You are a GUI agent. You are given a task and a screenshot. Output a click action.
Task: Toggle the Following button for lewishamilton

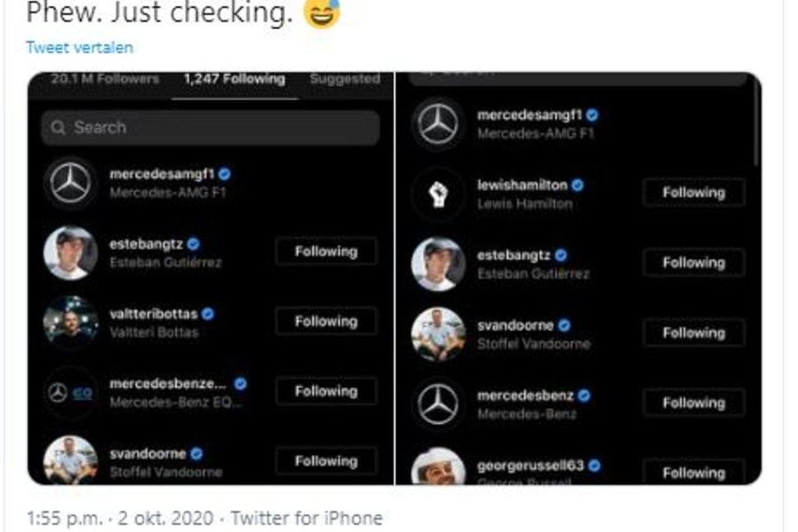[693, 193]
